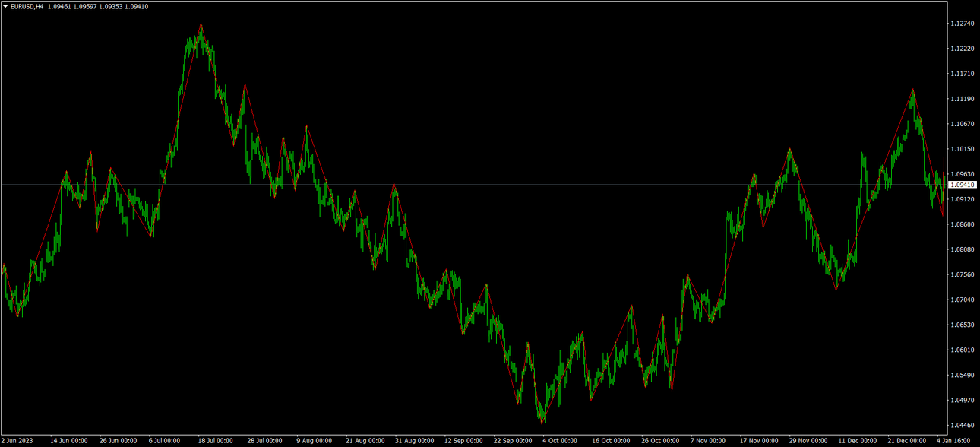Click the 1.10150 price scale label
The image size is (980, 447).
coord(963,149)
